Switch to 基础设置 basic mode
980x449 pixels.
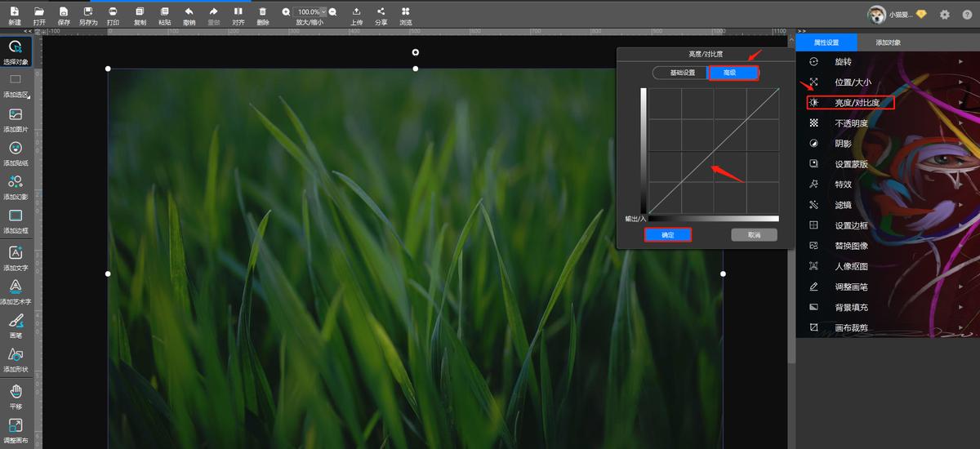pyautogui.click(x=682, y=73)
